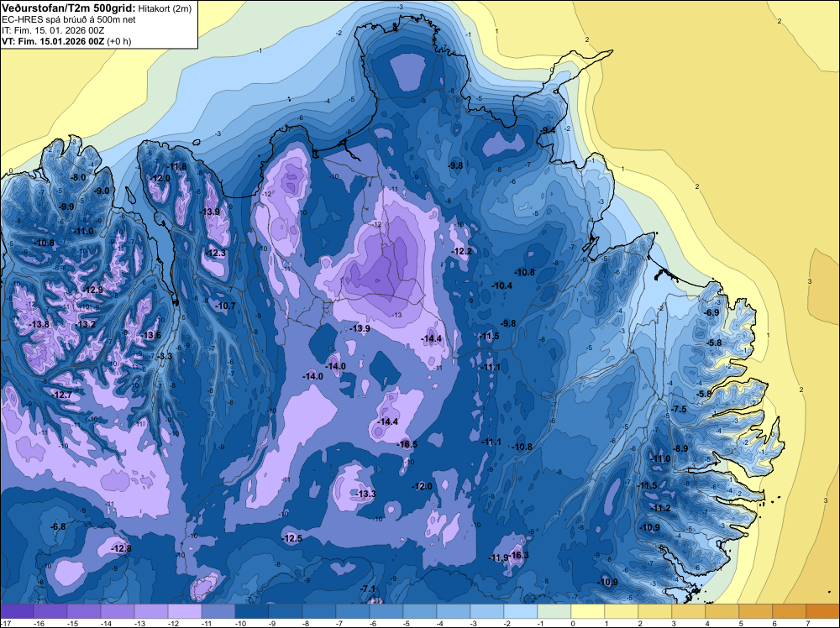
Task: Click the legend scale number -11
Action: pyautogui.click(x=207, y=623)
